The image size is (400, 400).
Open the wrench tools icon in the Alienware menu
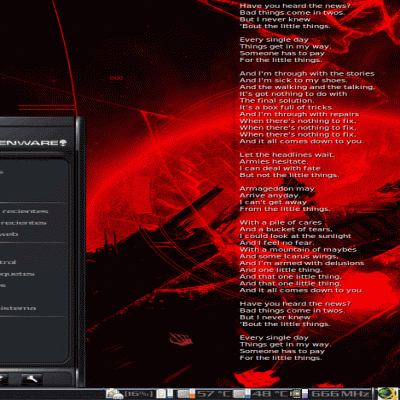(32, 379)
